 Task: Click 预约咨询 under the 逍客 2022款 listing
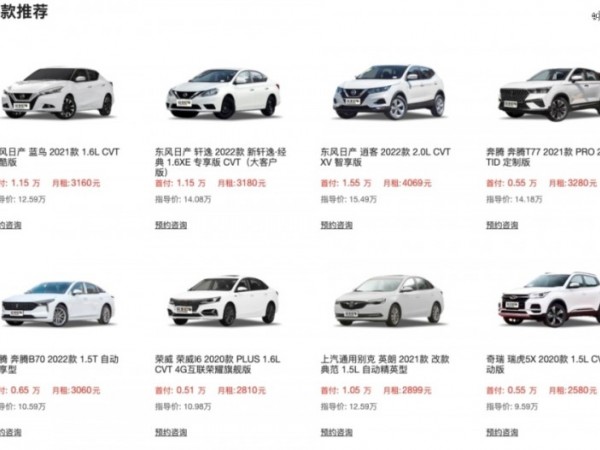coord(336,225)
